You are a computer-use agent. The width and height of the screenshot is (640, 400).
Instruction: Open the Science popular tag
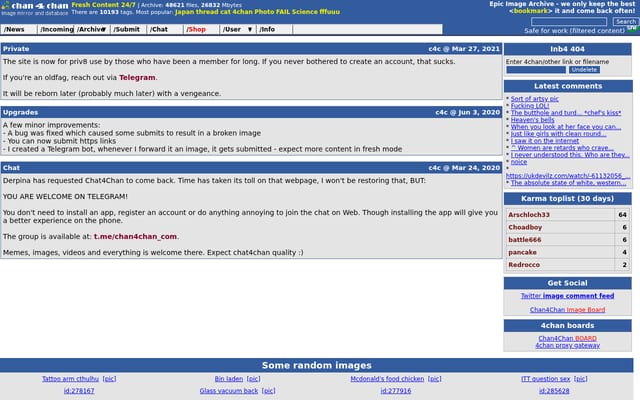[x=304, y=12]
